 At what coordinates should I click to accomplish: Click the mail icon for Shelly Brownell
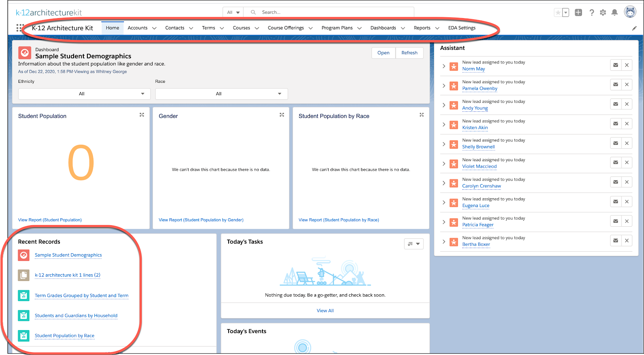pyautogui.click(x=616, y=143)
